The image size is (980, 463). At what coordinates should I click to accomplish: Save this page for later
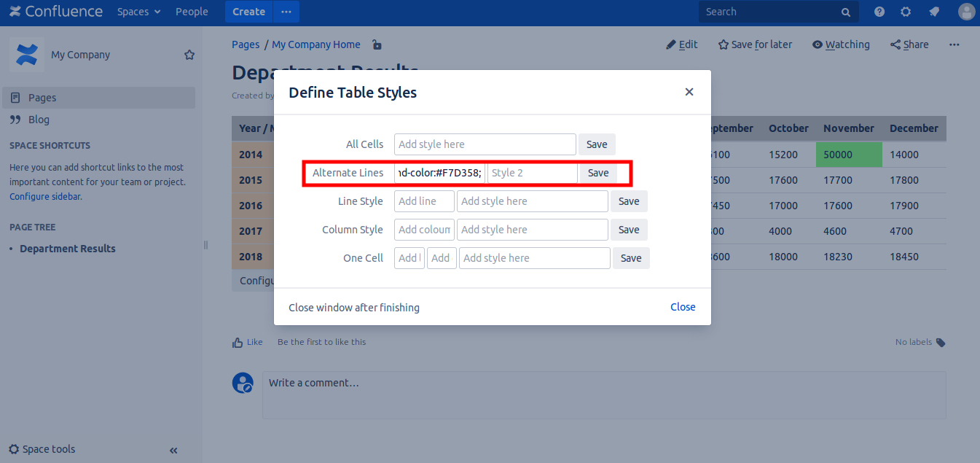tap(755, 44)
